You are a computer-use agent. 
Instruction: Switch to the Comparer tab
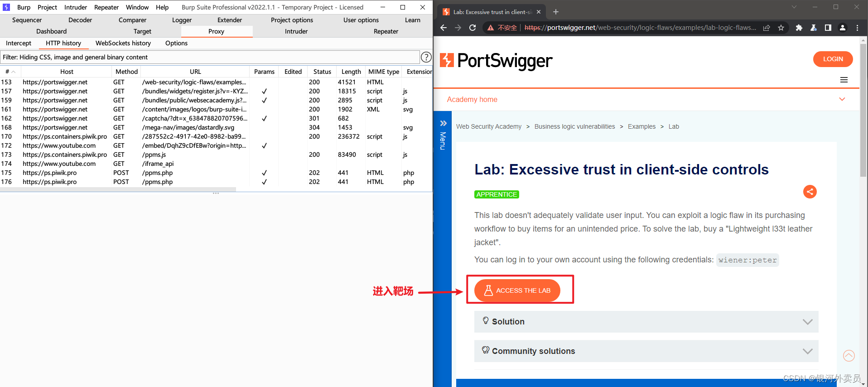click(x=132, y=20)
